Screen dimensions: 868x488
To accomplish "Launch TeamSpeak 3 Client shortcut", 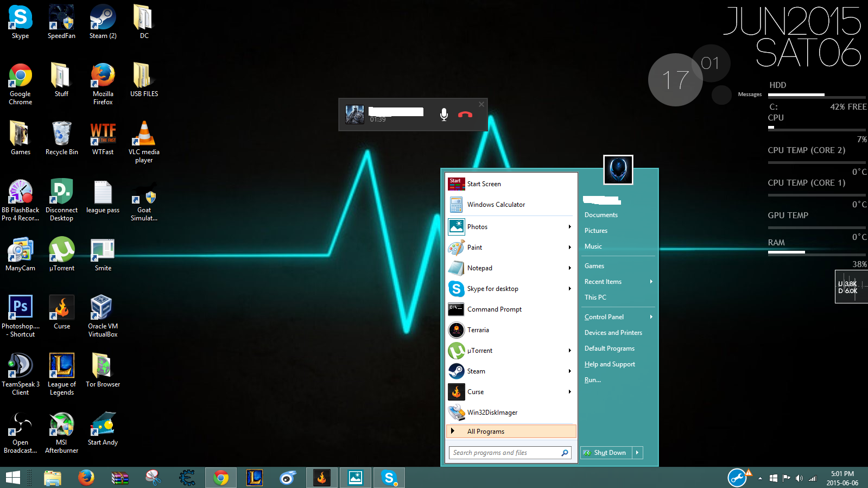I will pyautogui.click(x=20, y=369).
